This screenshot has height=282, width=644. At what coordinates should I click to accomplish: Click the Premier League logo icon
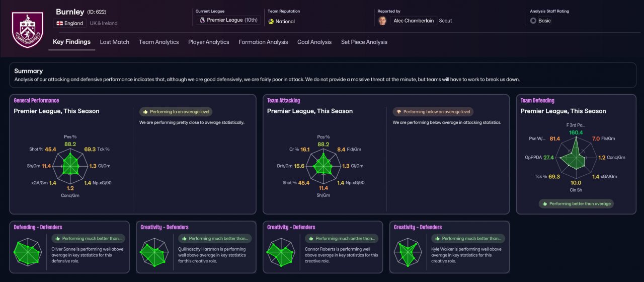202,20
